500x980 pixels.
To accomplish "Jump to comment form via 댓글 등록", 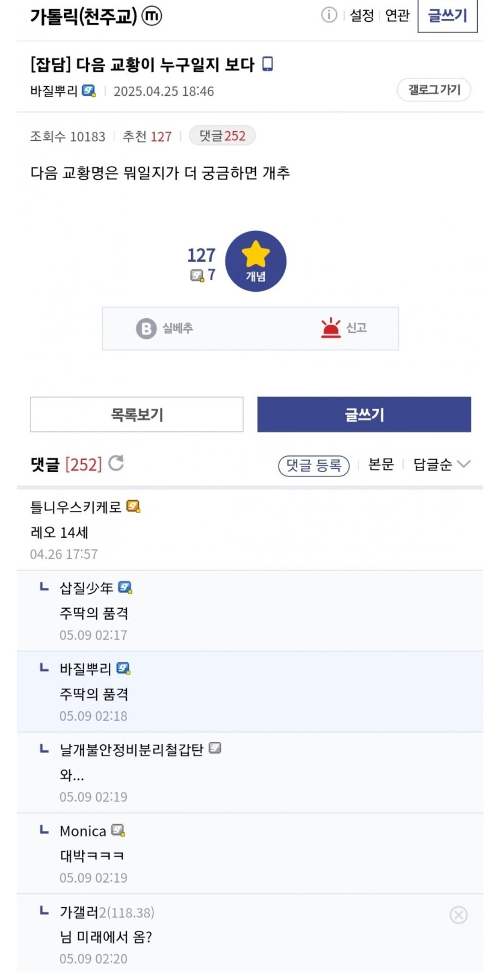I will point(313,465).
